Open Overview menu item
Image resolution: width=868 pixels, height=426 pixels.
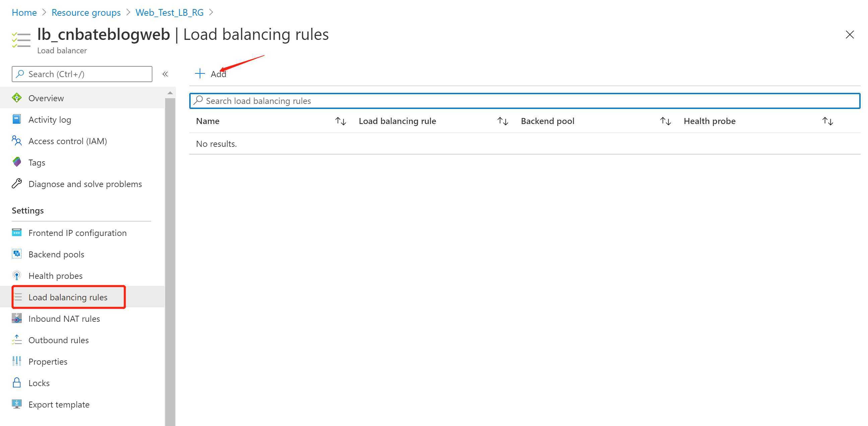(x=82, y=98)
